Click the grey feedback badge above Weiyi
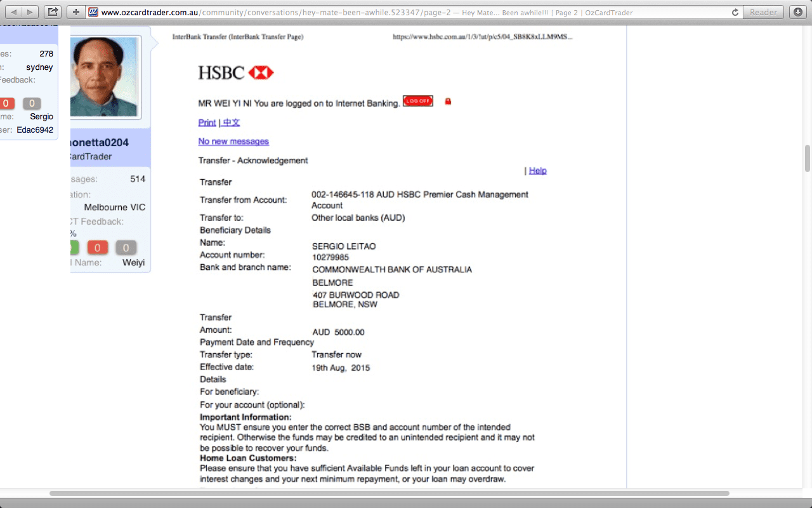Screen dimensions: 812x508 point(126,248)
